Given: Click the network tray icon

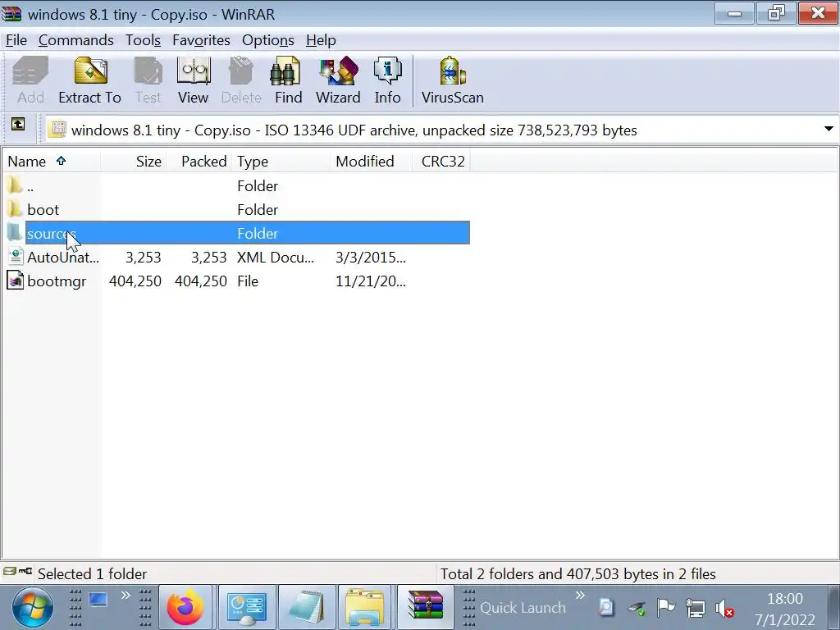Looking at the screenshot, I should pos(696,608).
